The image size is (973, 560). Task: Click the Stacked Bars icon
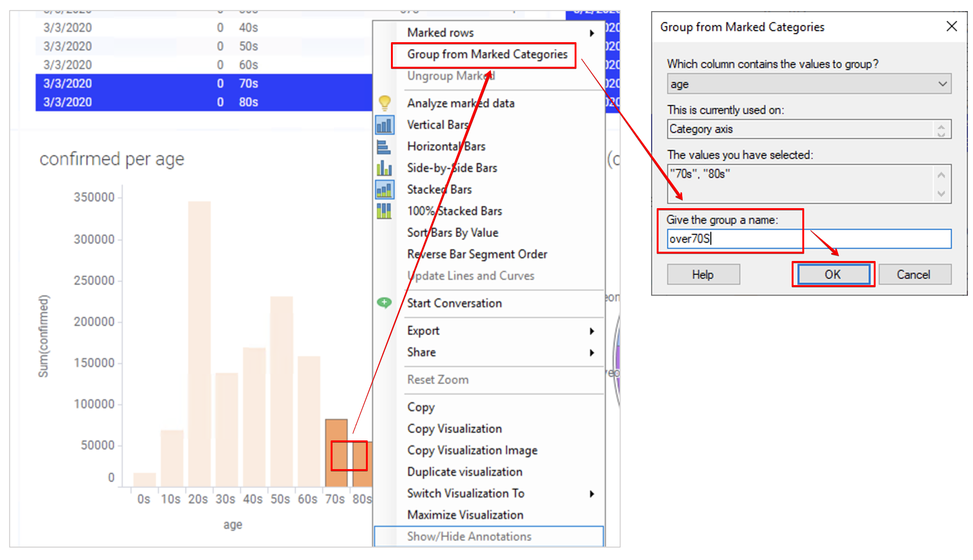point(384,189)
